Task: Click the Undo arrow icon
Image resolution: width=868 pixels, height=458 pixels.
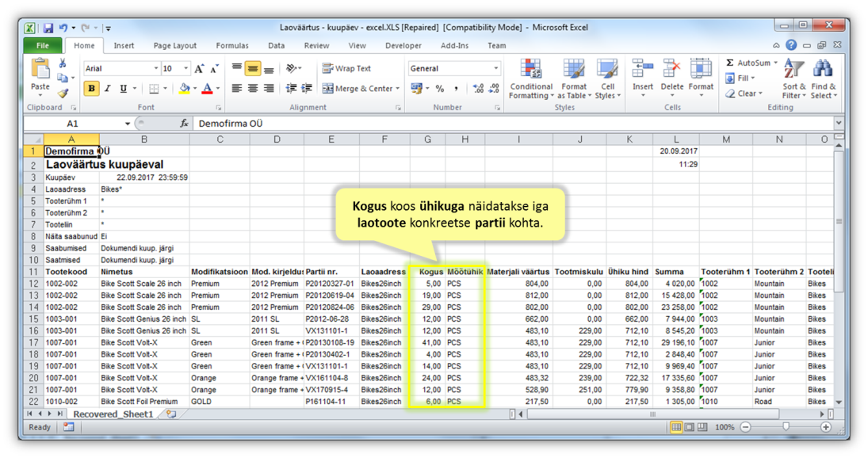Action: coord(63,28)
